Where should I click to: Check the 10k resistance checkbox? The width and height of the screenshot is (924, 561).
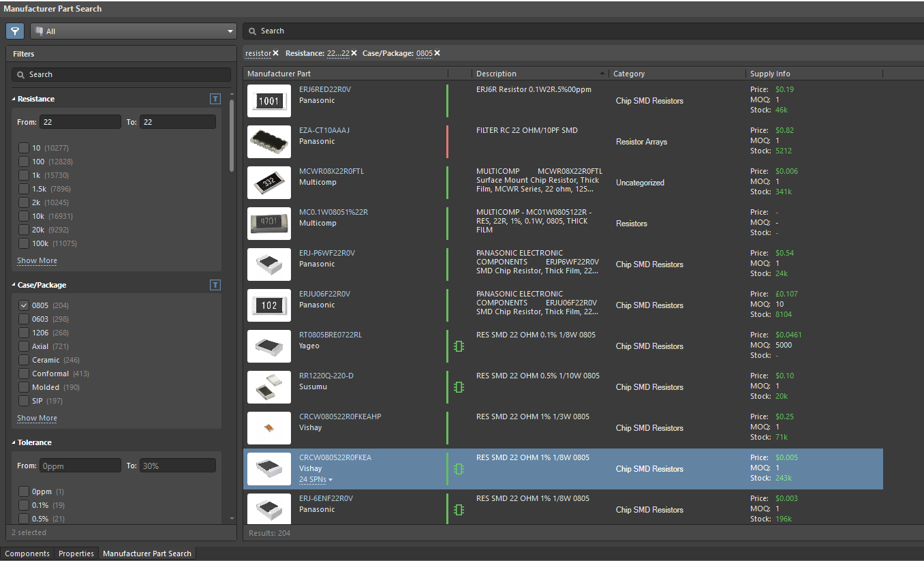tap(24, 216)
